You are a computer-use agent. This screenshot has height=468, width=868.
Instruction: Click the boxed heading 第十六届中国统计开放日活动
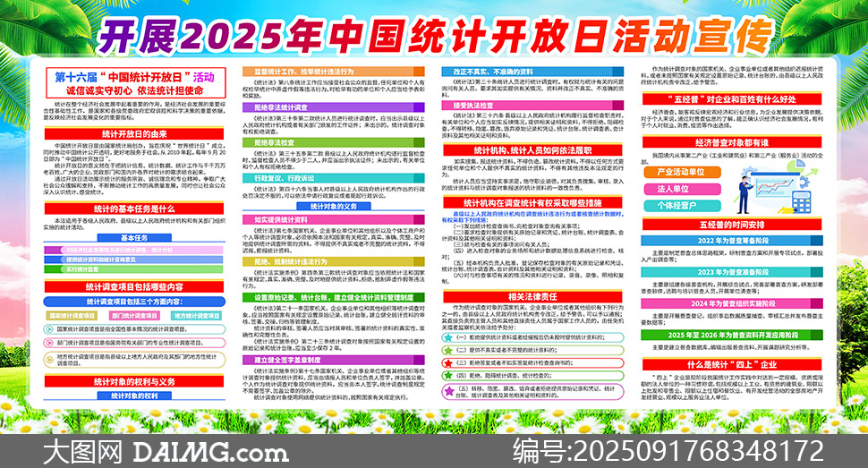click(134, 77)
